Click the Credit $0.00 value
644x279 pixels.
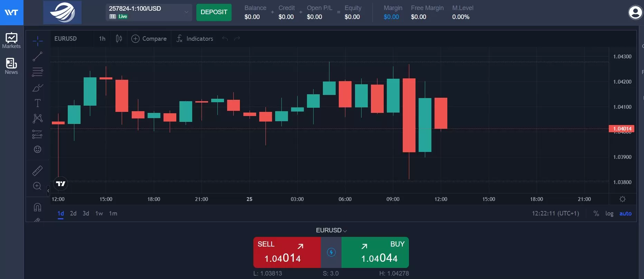coord(286,17)
